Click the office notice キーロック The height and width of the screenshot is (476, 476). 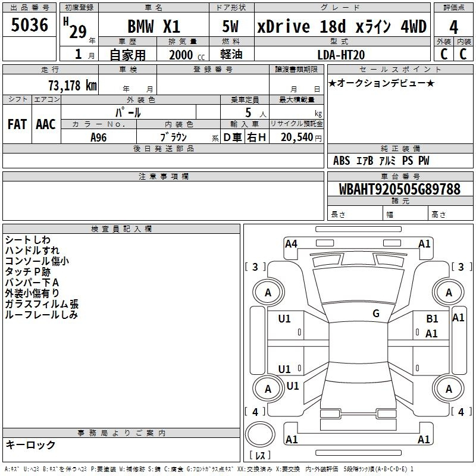[30, 444]
